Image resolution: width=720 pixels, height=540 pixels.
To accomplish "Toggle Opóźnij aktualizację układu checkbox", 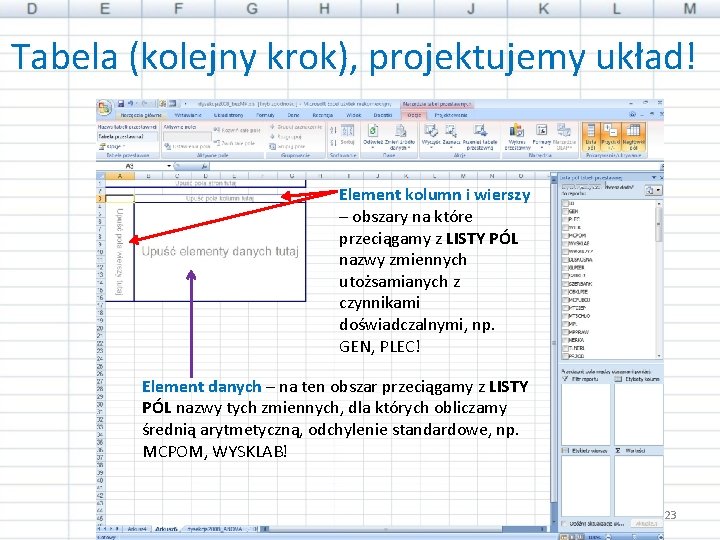I will point(565,523).
